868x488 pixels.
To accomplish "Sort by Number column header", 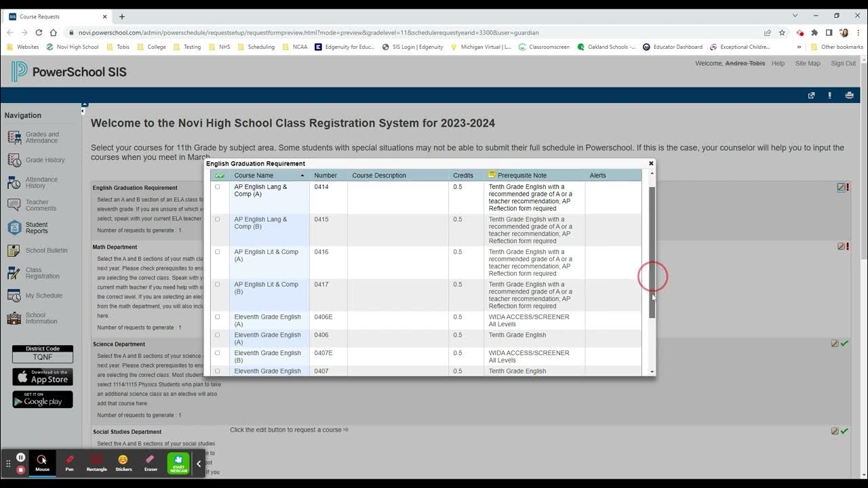I will point(325,176).
